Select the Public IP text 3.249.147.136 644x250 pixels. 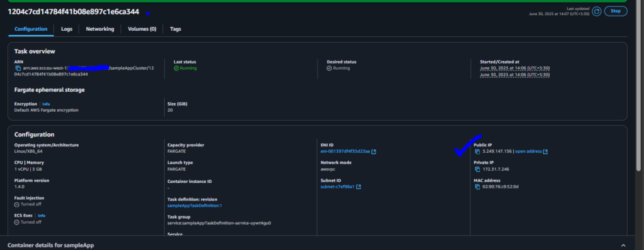(497, 151)
